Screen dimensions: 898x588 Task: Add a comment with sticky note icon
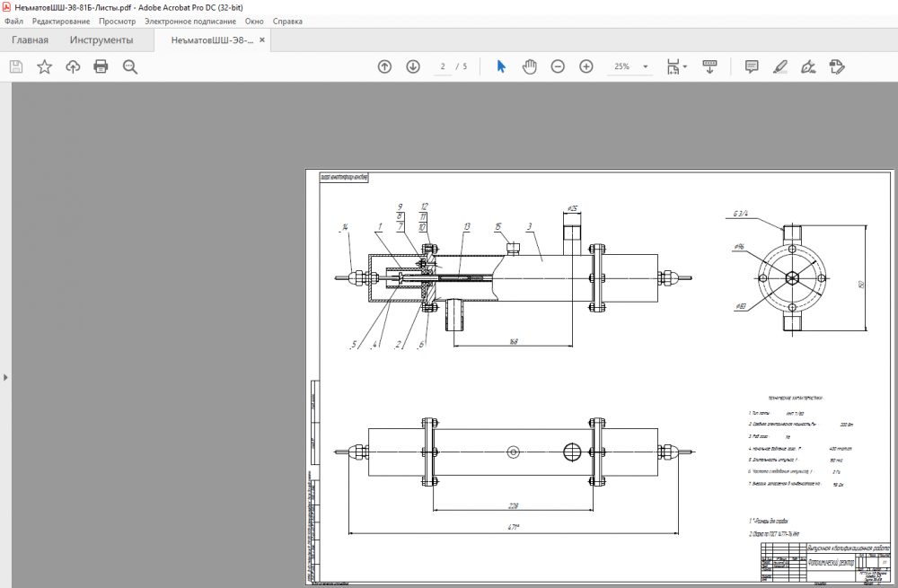click(x=752, y=66)
